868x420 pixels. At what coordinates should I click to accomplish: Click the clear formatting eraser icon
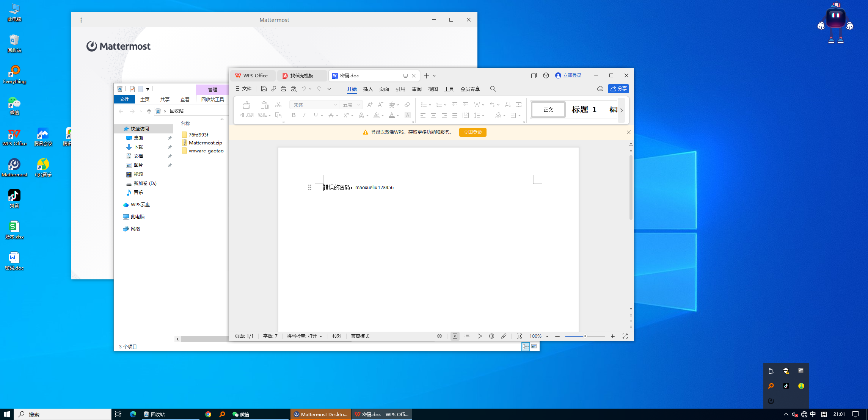[407, 105]
